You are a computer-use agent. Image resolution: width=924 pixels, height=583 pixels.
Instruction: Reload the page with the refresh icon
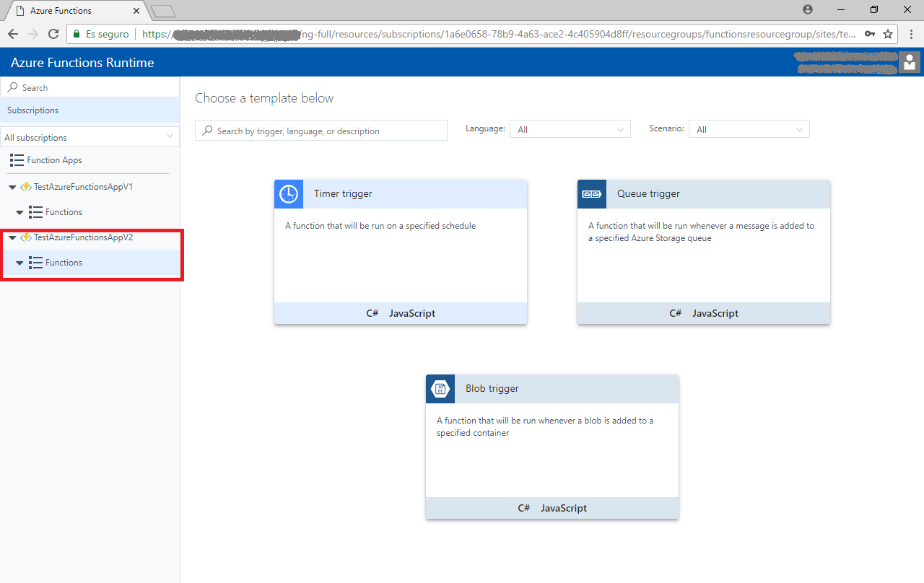53,34
